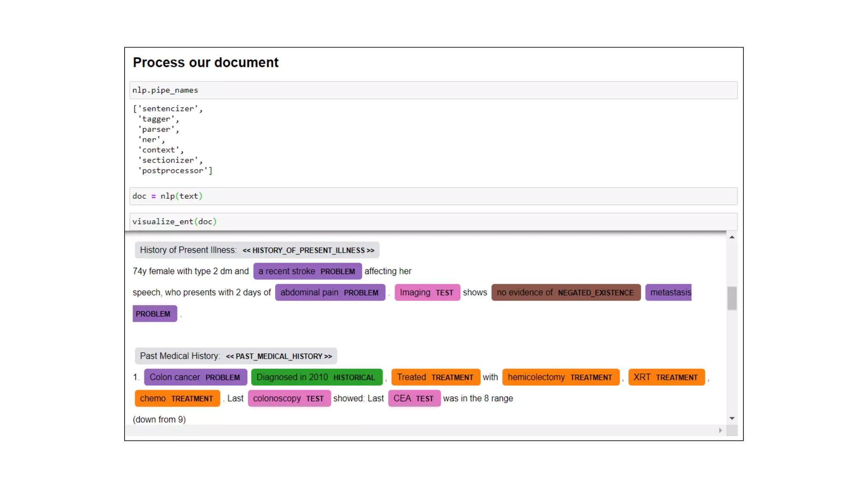Click the chemo TREATMENT entity
This screenshot has height=488, width=868.
coord(177,399)
